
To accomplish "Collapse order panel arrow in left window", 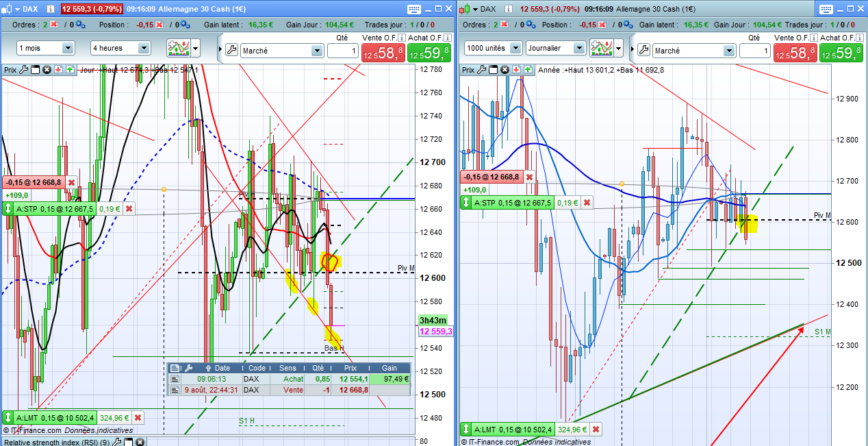I will 220,50.
